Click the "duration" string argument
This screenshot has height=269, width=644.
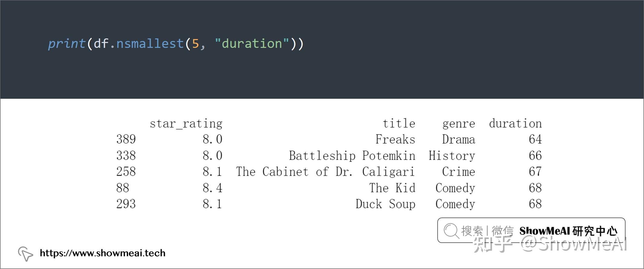click(252, 44)
